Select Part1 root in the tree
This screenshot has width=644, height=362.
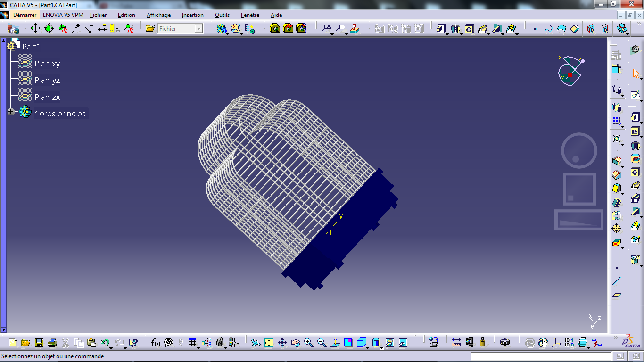31,47
